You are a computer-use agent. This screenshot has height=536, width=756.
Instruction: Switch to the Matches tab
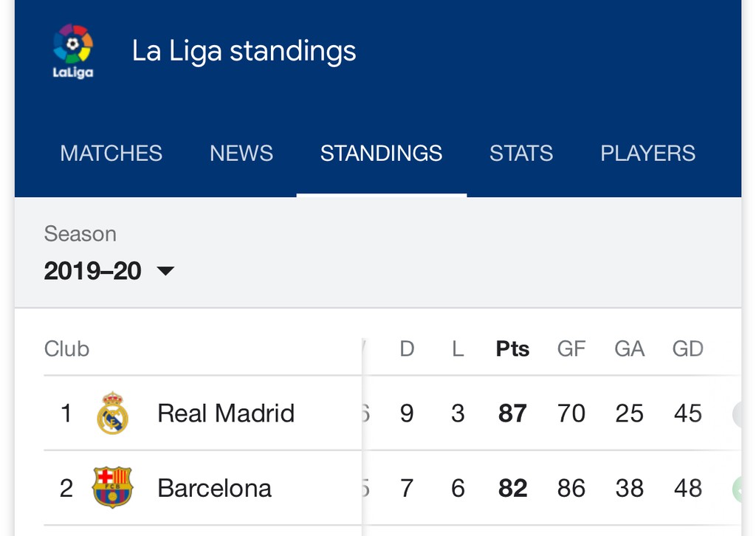[111, 153]
